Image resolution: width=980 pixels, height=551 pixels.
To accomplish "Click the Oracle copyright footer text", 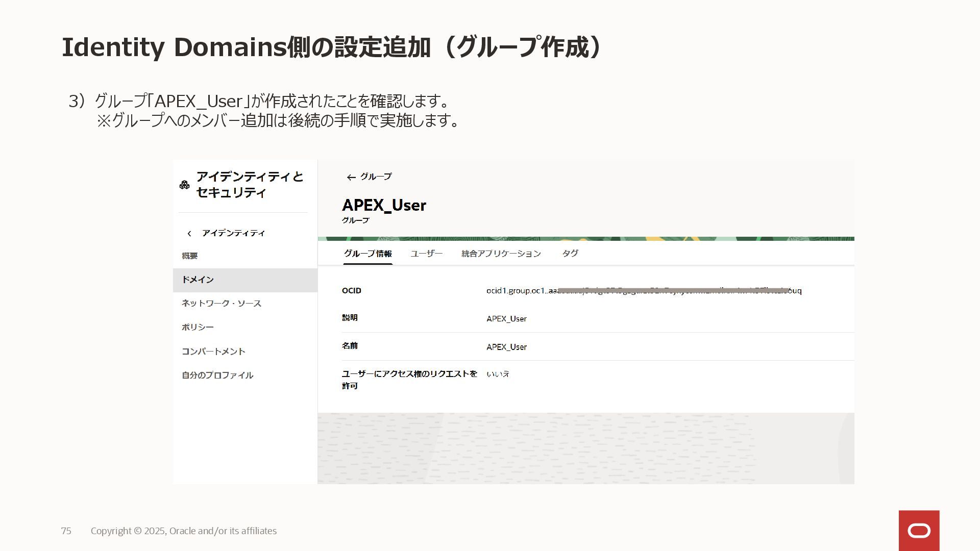I will point(184,531).
